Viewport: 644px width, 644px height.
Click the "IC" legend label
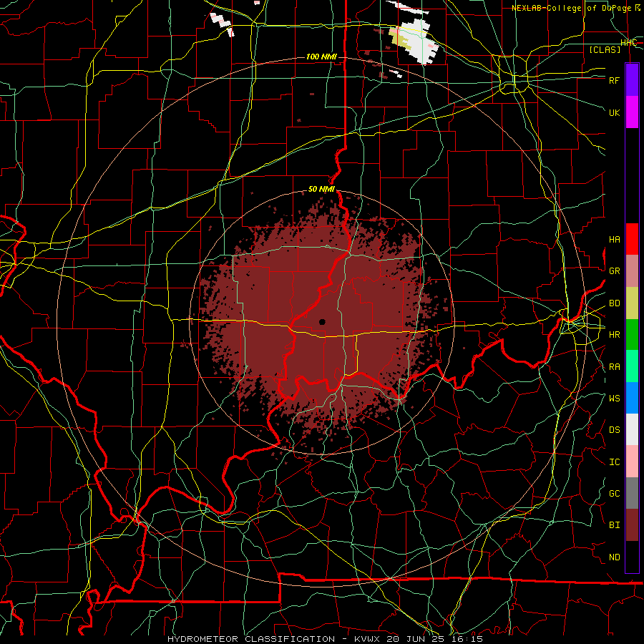point(614,462)
